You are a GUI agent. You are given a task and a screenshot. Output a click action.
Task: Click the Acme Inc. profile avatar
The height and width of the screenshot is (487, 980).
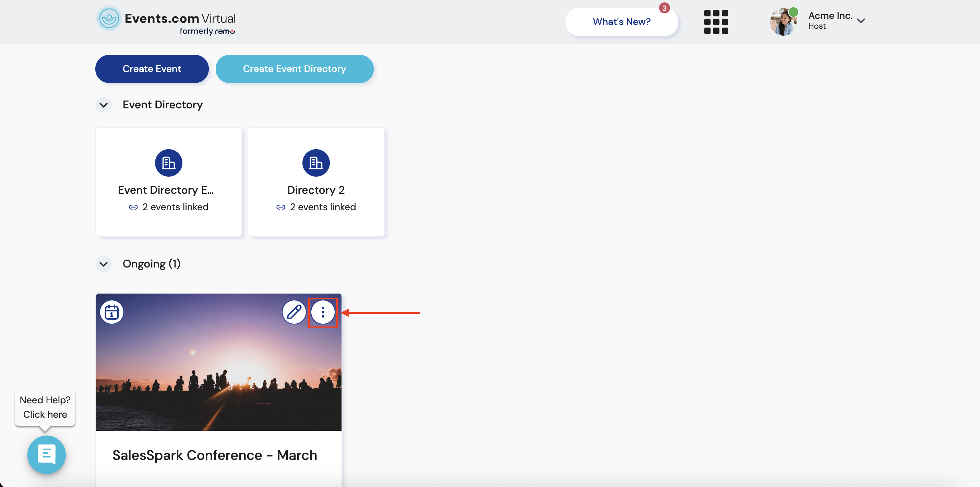(x=783, y=22)
